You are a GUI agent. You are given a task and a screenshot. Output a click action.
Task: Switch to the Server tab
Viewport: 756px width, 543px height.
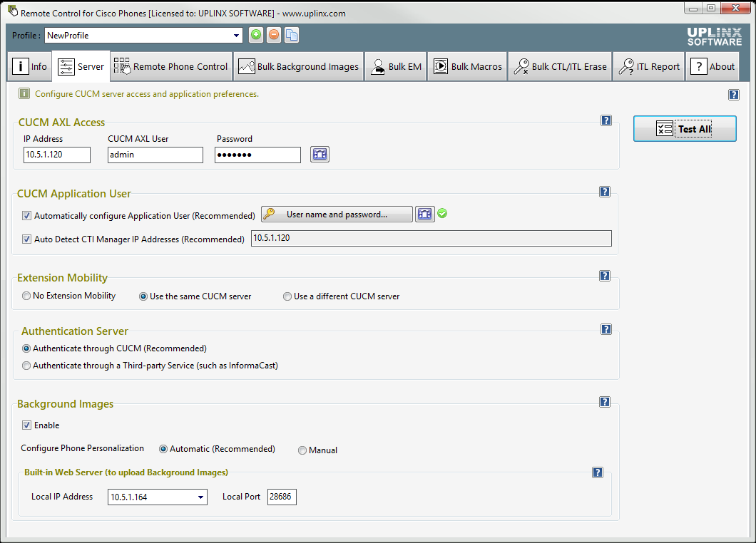pos(81,66)
